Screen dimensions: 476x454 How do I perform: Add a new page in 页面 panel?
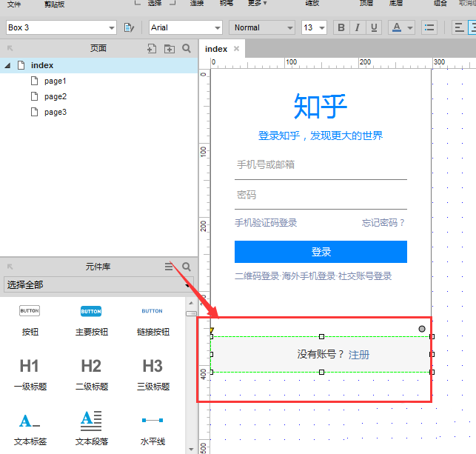click(152, 48)
